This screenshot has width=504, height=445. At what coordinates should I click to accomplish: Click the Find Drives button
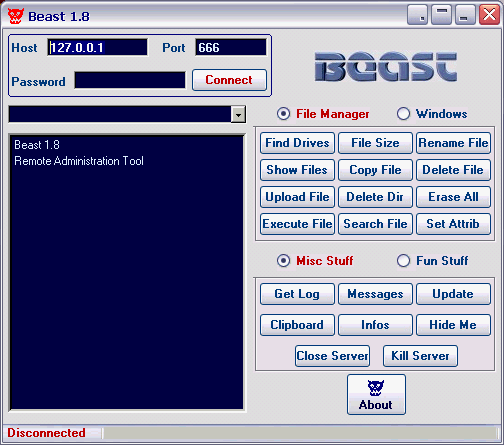[x=297, y=143]
